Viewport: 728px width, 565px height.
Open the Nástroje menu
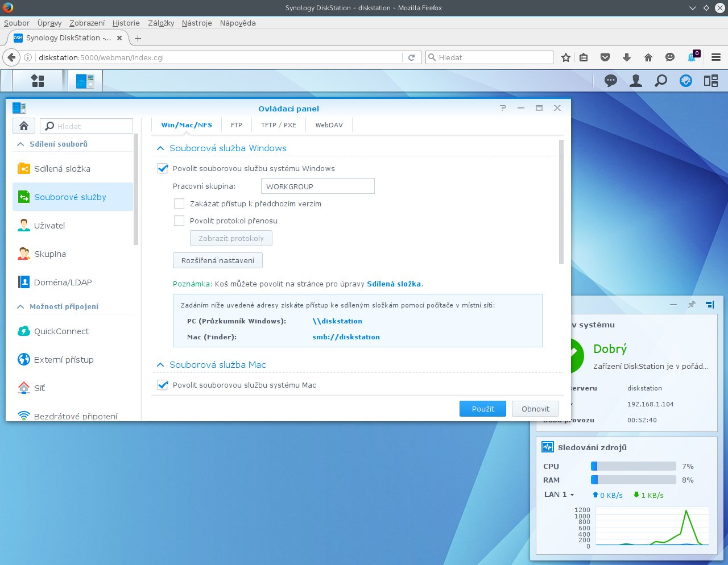[x=197, y=23]
